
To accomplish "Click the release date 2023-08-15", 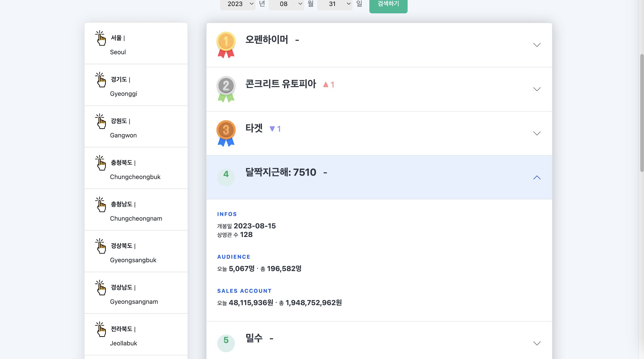I will click(x=255, y=226).
